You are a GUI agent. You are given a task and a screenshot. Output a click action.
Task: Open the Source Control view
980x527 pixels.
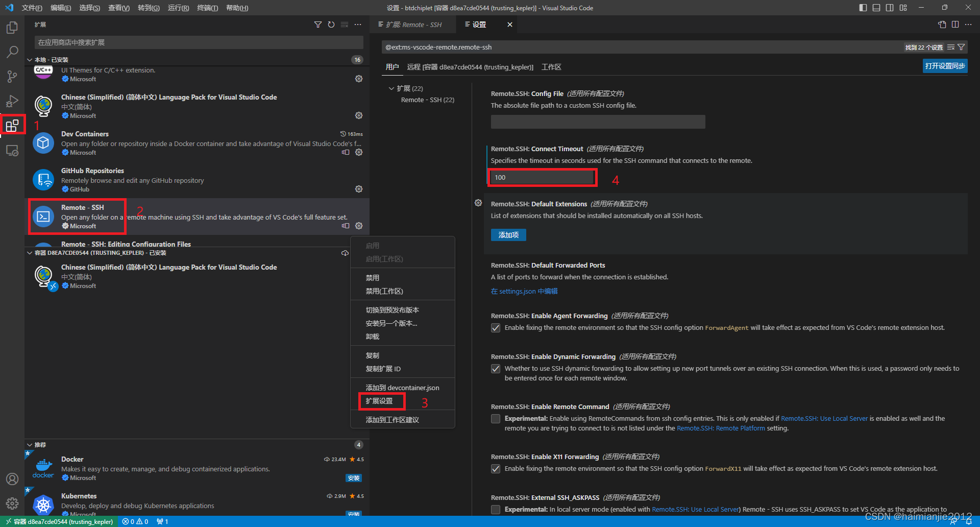tap(12, 76)
